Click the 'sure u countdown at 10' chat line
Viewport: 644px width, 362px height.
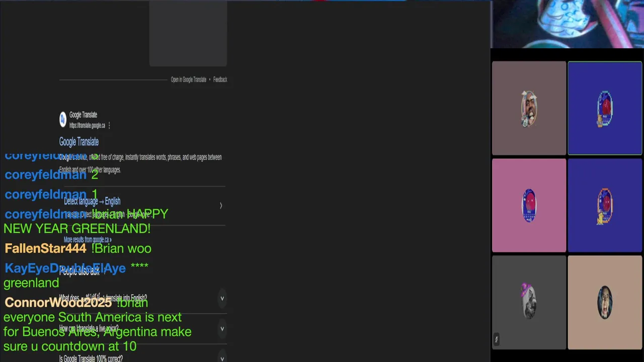[x=70, y=346]
